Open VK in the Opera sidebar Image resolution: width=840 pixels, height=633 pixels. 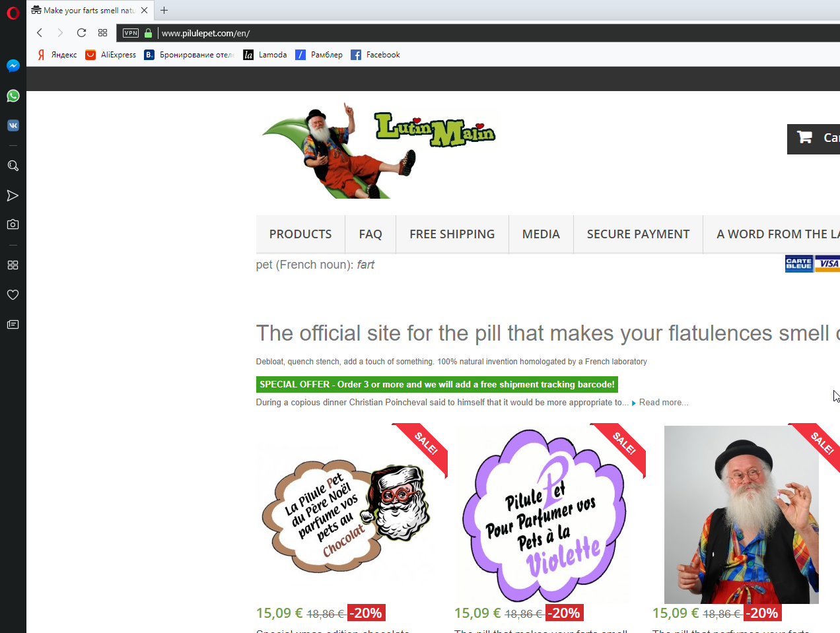point(13,125)
